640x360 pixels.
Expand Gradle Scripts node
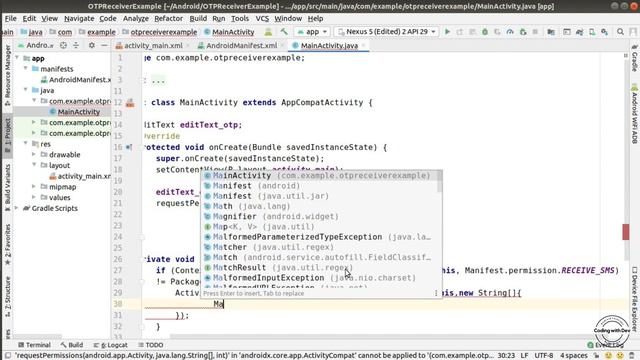coord(16,208)
